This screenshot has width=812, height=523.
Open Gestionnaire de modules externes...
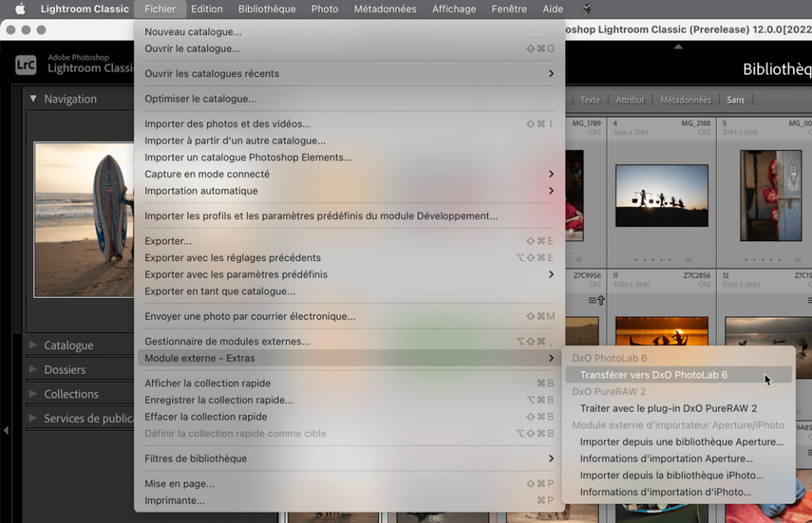(349, 341)
